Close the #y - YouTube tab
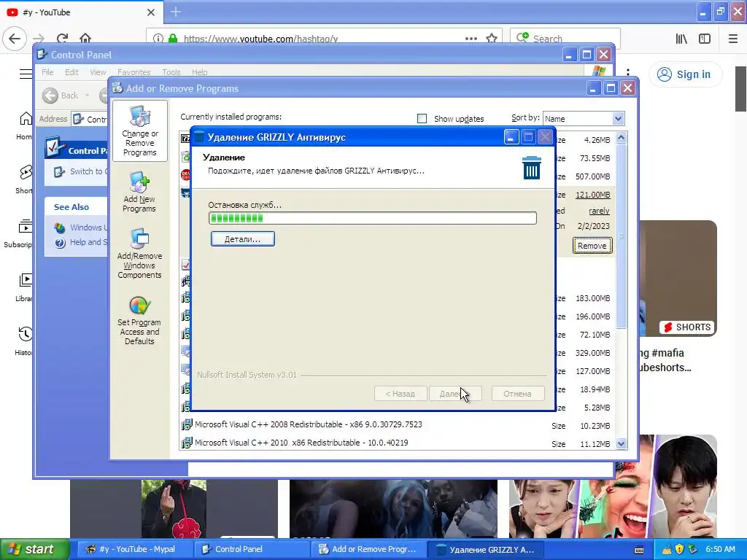The height and width of the screenshot is (560, 747). 150,12
